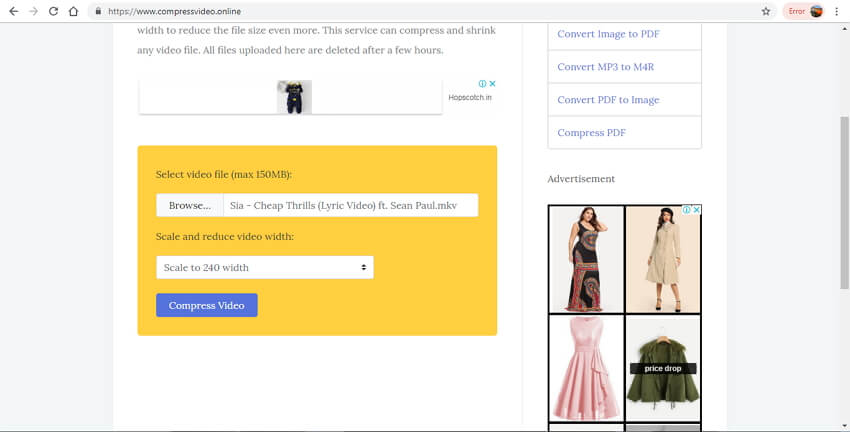Open the Convert PDF to Image link
850x432 pixels.
tap(608, 100)
